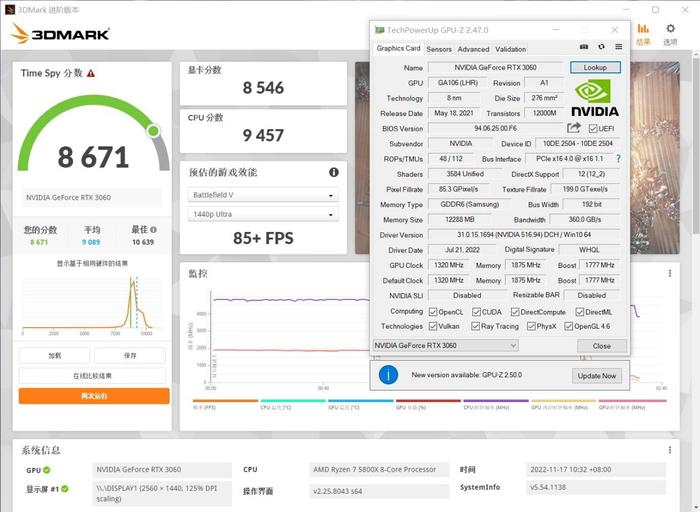Click the BIOS share/export icon in GPU-Z
Image resolution: width=700 pixels, height=512 pixels.
[x=574, y=128]
